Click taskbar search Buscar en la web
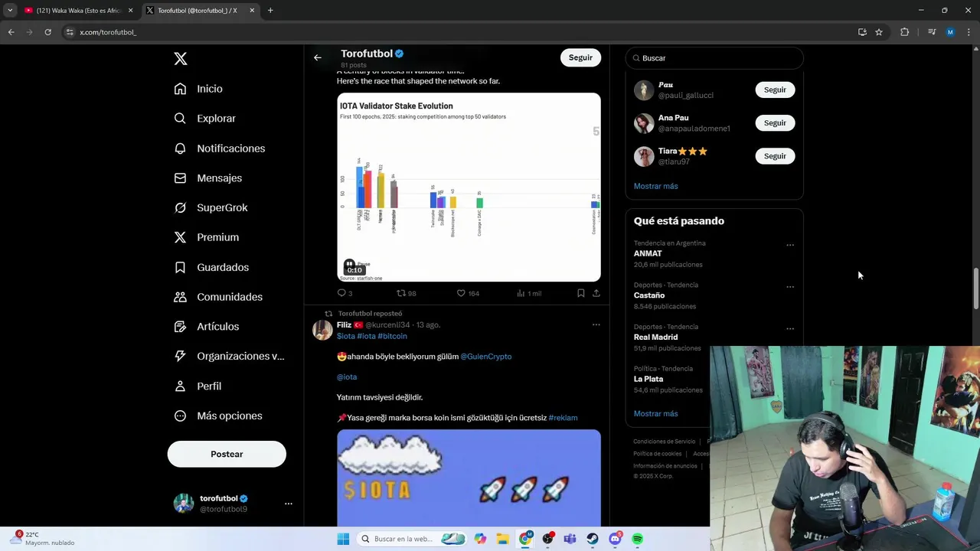The height and width of the screenshot is (551, 980). point(412,539)
